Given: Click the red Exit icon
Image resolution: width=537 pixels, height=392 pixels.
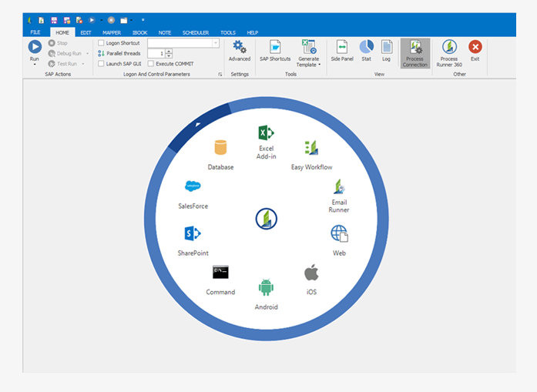Looking at the screenshot, I should (475, 47).
